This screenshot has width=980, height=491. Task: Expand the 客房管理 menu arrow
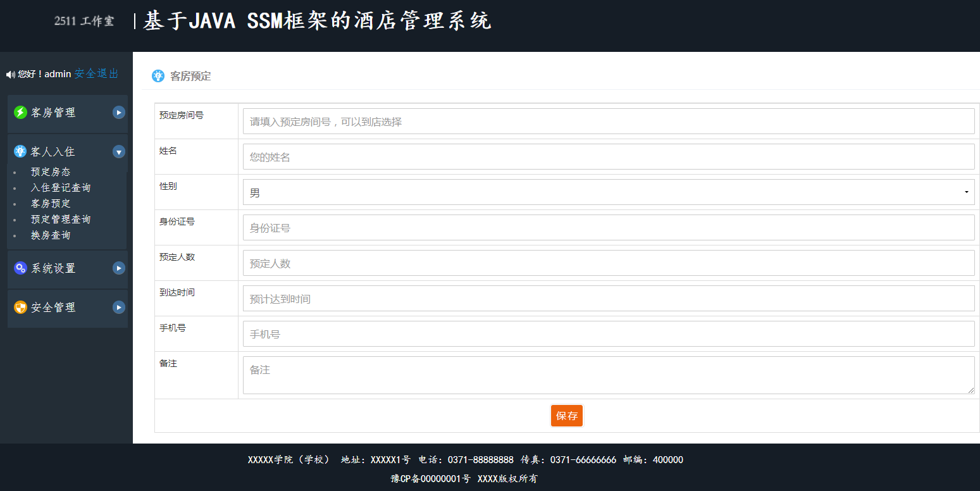pyautogui.click(x=119, y=113)
